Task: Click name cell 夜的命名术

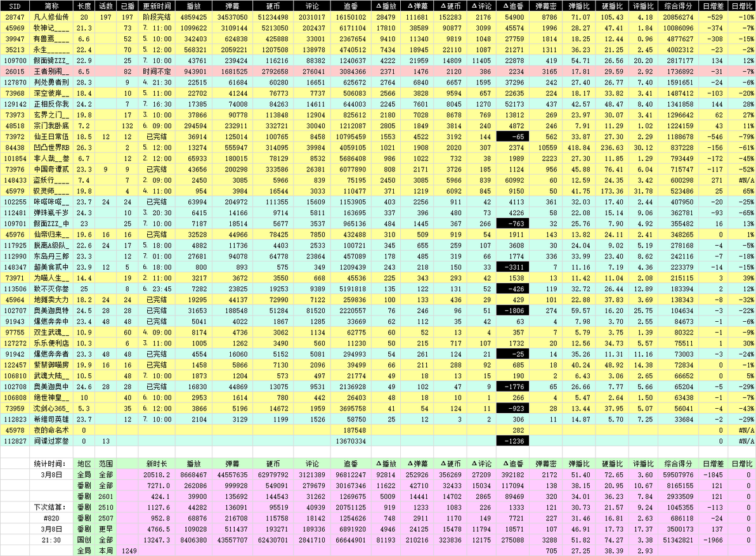Action: click(x=51, y=430)
